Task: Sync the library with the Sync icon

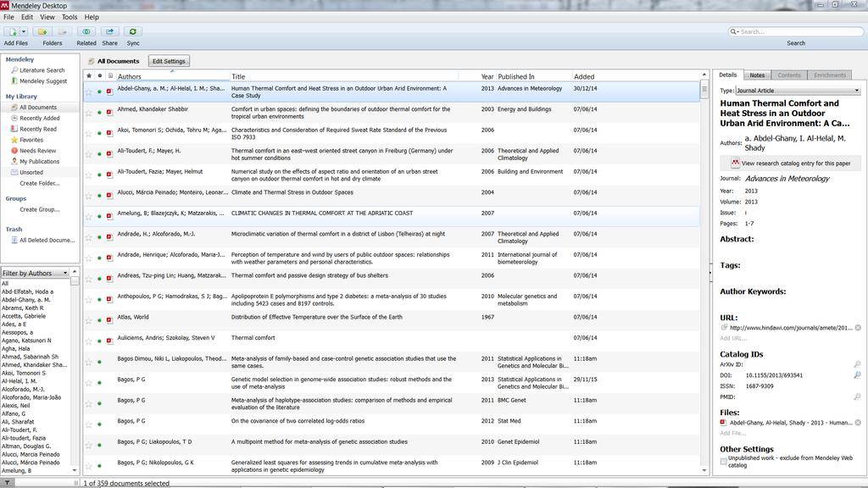Action: click(133, 31)
